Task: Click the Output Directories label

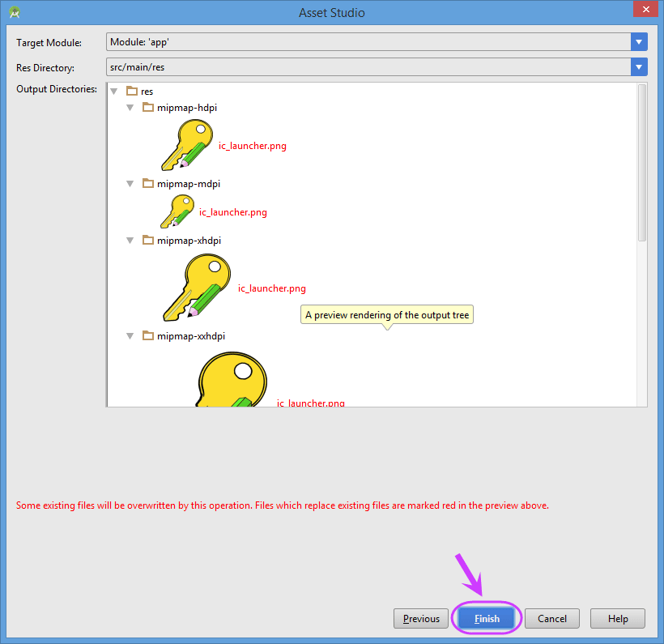Action: click(x=57, y=89)
